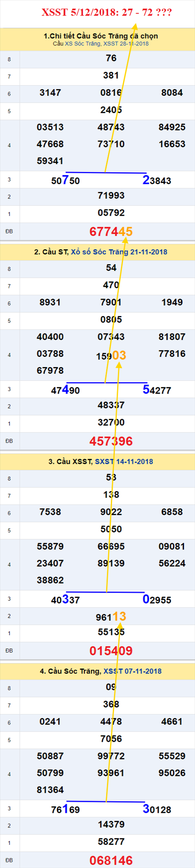Select prize number 84925
This screenshot has height=868, width=195.
(x=172, y=127)
